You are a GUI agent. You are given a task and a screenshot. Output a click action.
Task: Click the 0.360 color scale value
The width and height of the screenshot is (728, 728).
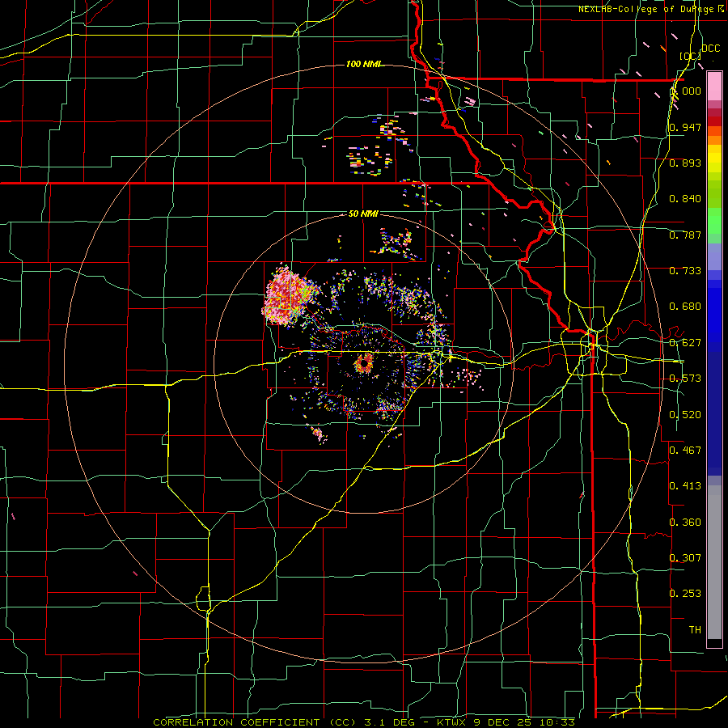[685, 523]
